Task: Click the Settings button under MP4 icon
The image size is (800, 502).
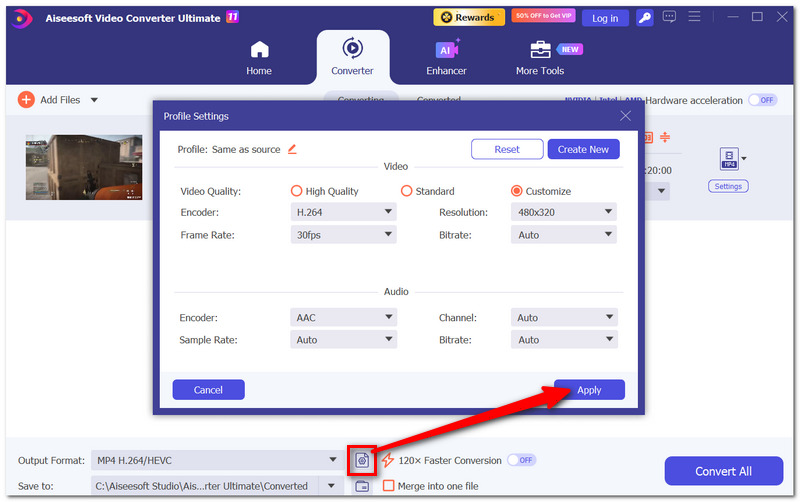Action: 728,186
